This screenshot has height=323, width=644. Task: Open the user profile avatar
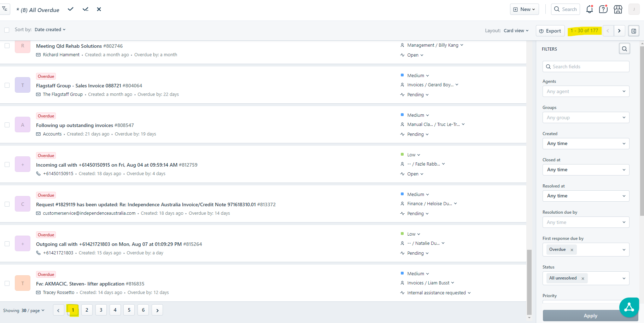[634, 9]
